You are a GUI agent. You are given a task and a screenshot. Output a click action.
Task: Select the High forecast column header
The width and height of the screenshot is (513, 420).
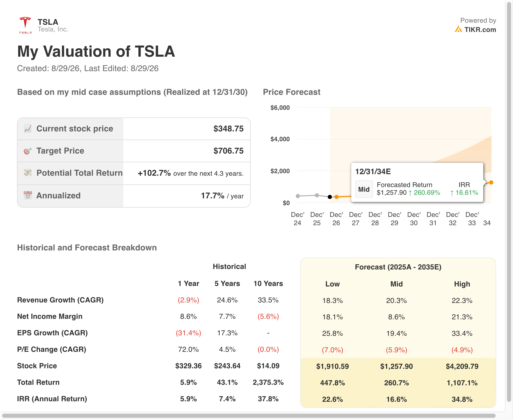(x=462, y=284)
